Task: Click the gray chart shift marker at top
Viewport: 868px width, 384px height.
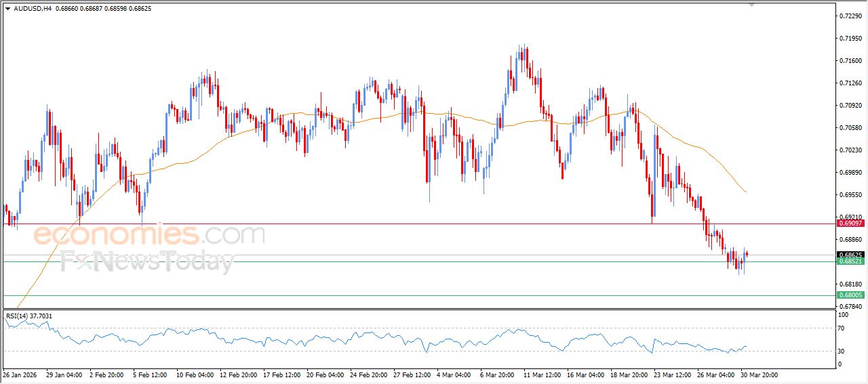Action: coord(751,4)
